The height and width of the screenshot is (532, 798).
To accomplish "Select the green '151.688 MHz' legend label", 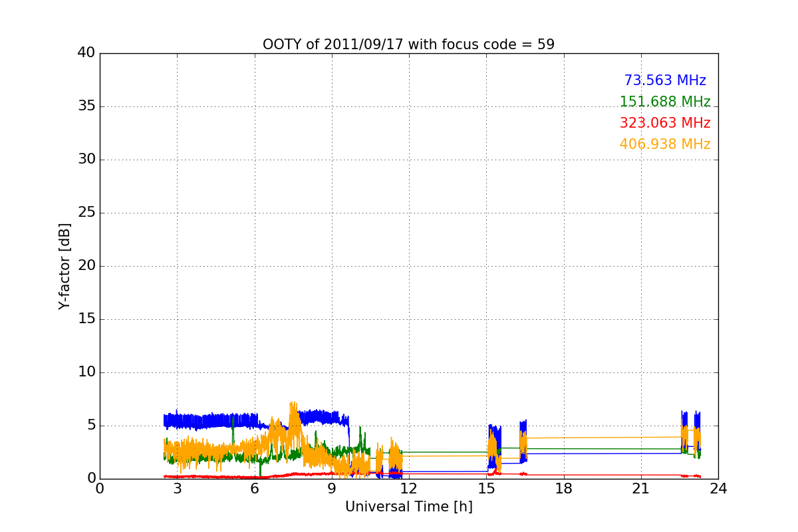I will (x=665, y=102).
